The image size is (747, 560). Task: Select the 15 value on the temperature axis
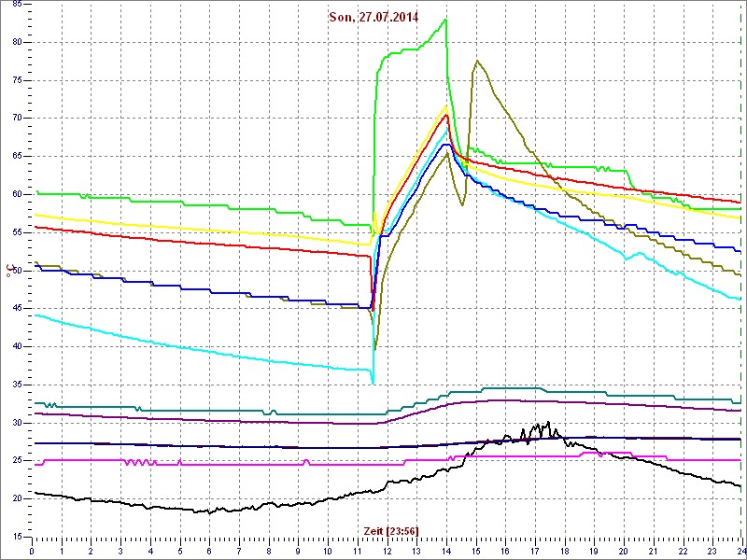point(17,537)
